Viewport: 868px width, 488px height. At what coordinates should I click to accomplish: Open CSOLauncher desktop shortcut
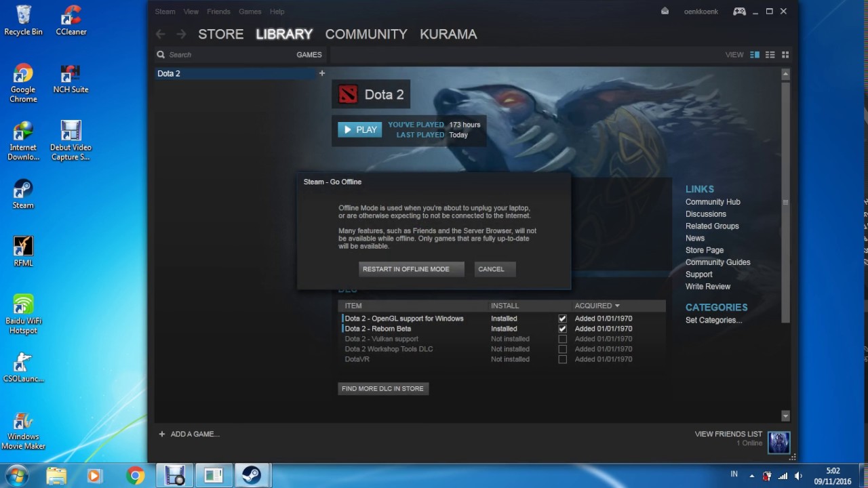point(23,368)
